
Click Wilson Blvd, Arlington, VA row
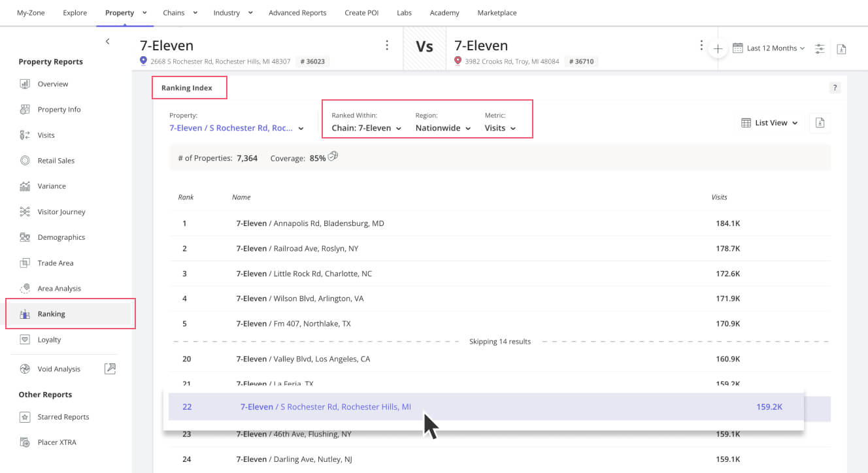(x=500, y=299)
